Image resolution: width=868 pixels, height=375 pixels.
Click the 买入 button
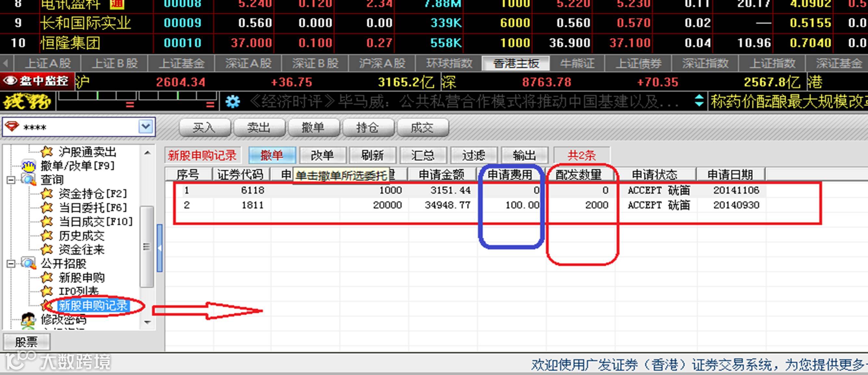tap(204, 128)
